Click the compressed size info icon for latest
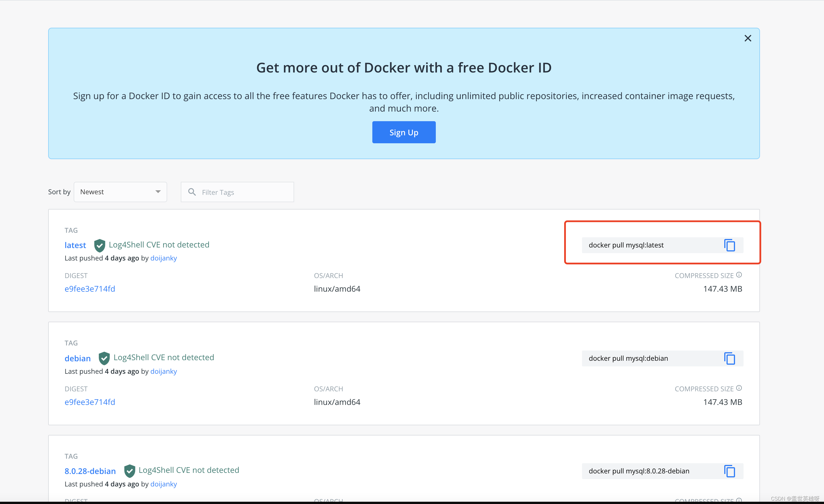Viewport: 824px width, 504px height. pyautogui.click(x=739, y=275)
